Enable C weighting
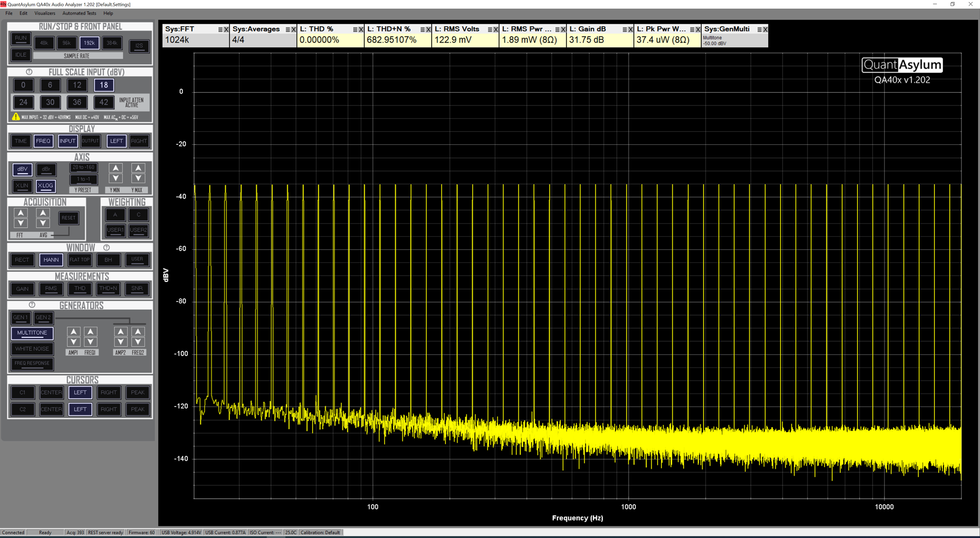 139,215
